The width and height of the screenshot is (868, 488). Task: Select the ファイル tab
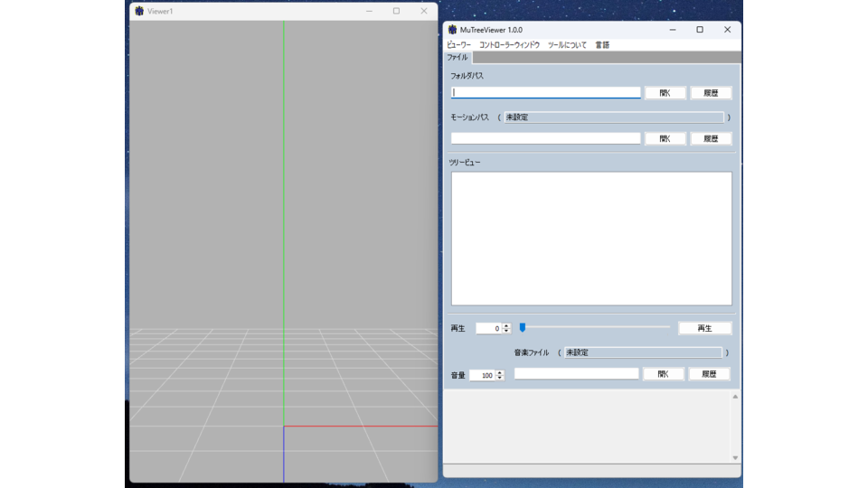pos(458,58)
